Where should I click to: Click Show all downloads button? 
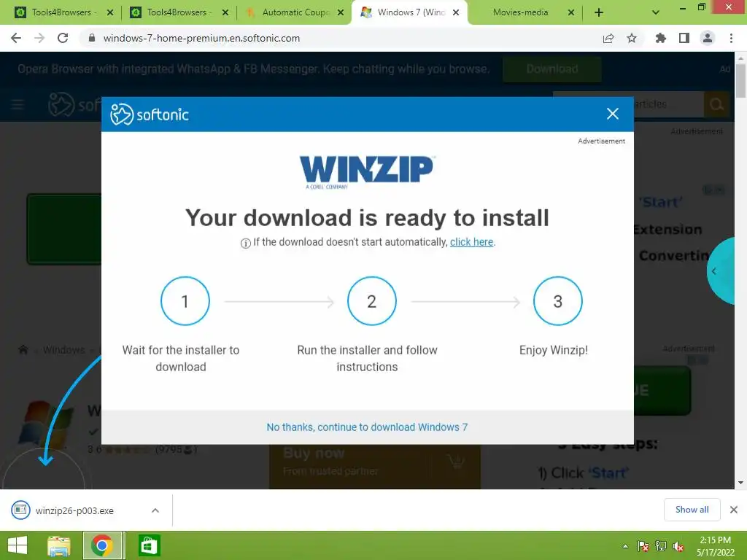pyautogui.click(x=692, y=510)
